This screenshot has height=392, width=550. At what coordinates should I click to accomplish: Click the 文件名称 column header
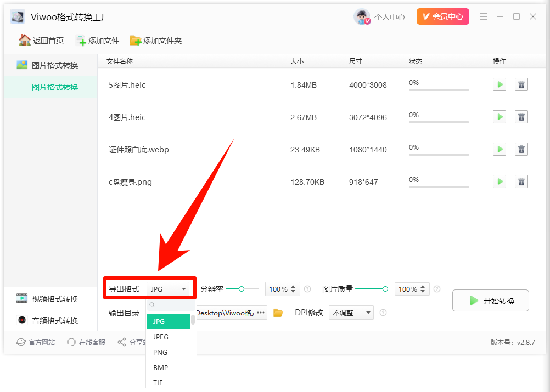tap(120, 61)
